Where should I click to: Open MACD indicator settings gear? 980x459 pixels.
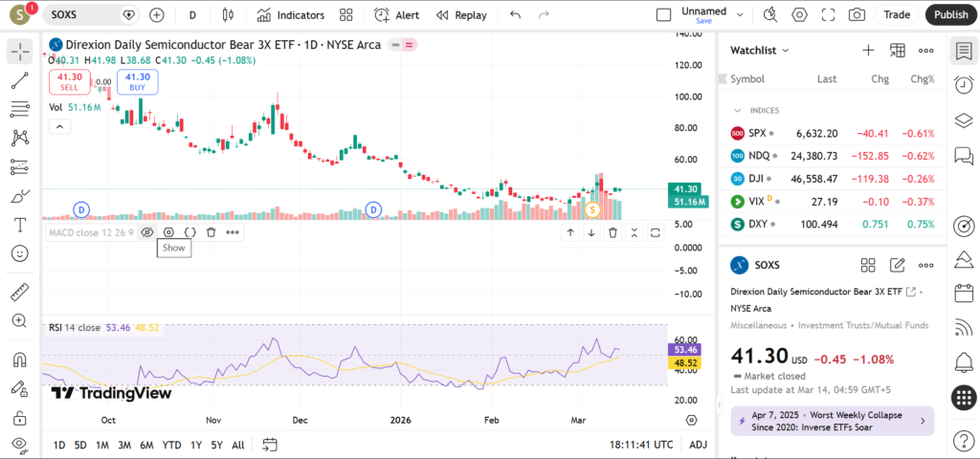[168, 231]
